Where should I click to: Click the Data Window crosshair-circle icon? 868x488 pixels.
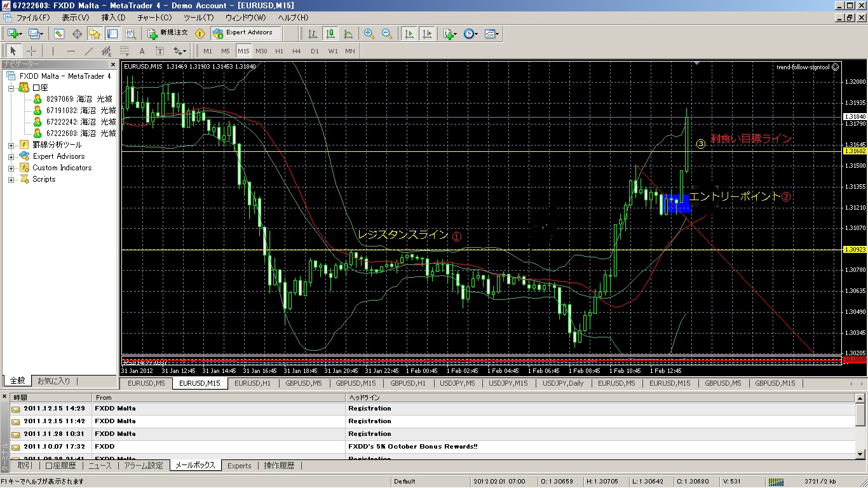[78, 34]
